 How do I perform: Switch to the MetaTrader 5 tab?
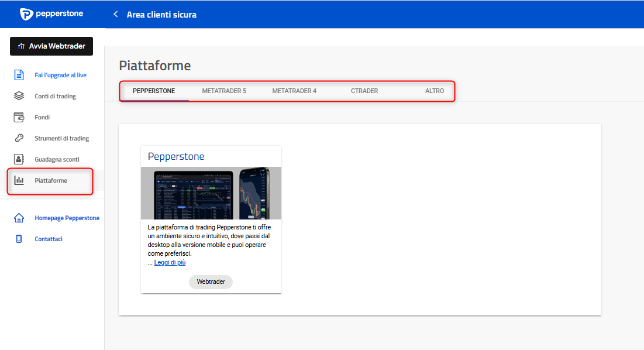point(224,91)
